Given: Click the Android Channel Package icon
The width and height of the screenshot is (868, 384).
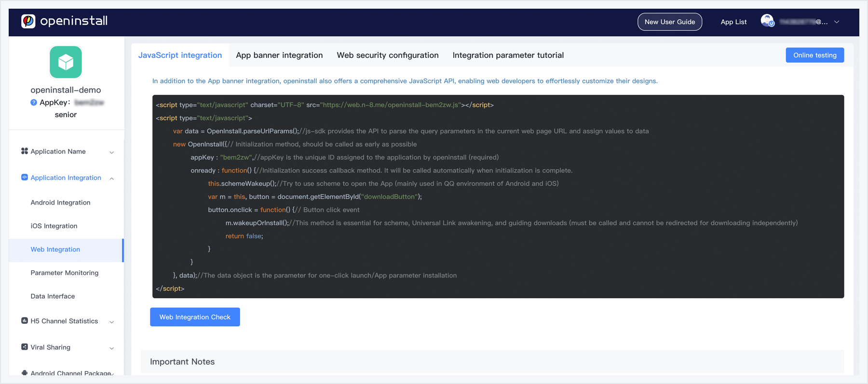Looking at the screenshot, I should point(25,372).
